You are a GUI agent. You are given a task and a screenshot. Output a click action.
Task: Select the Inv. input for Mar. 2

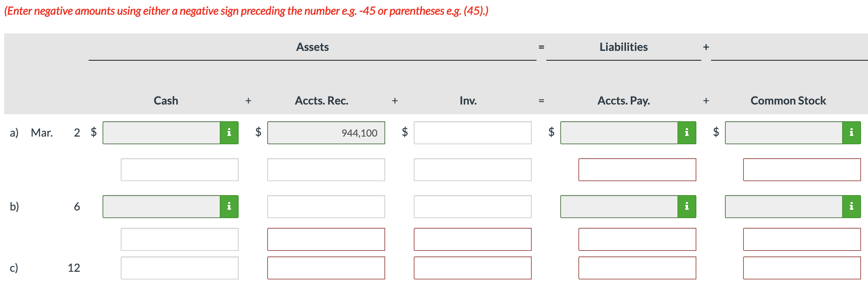point(473,133)
